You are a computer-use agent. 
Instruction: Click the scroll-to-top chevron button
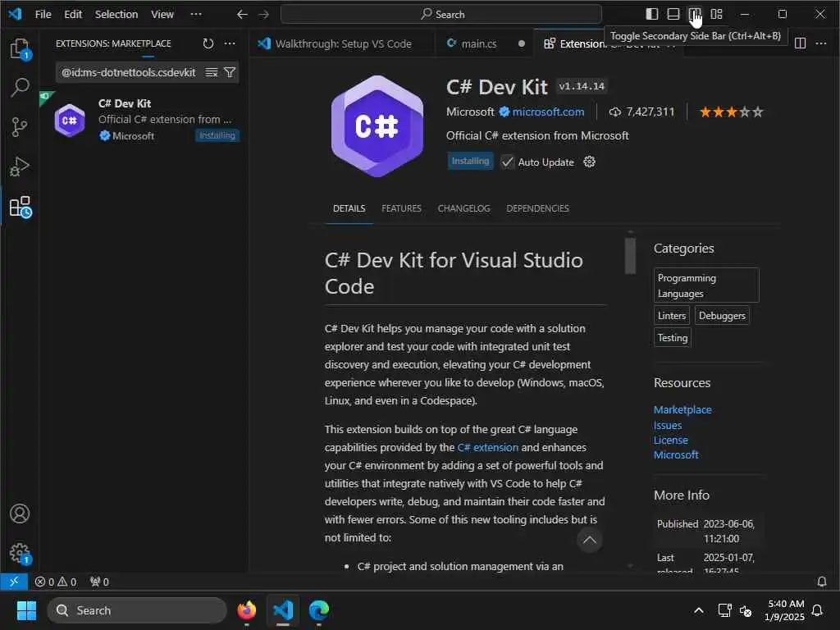(x=589, y=540)
